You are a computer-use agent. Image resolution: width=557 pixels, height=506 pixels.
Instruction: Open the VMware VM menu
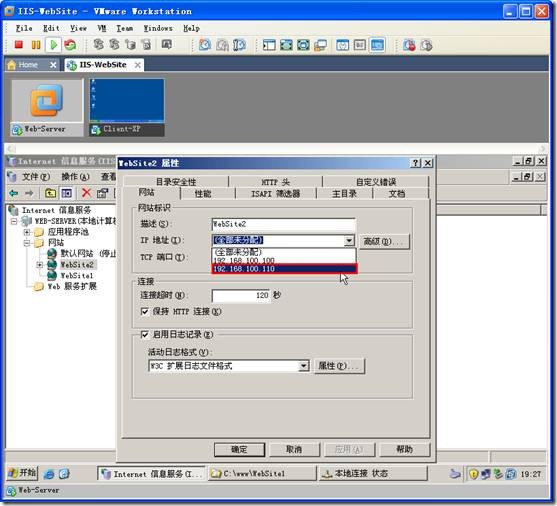(102, 28)
